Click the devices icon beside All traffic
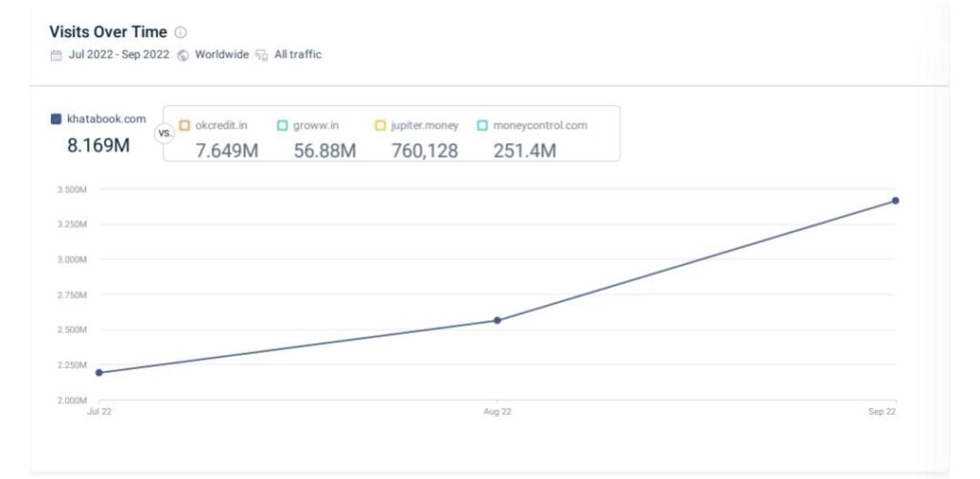The image size is (980, 479). [261, 54]
